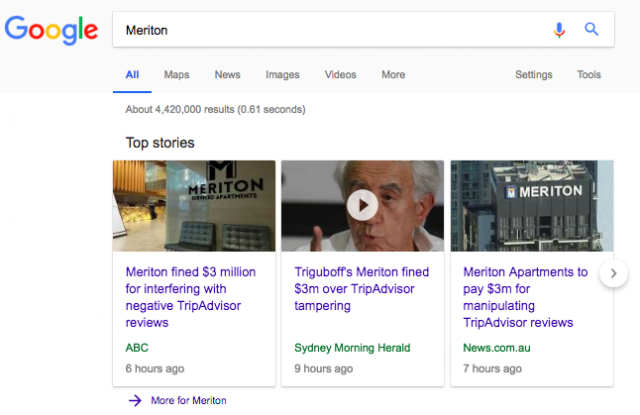The width and height of the screenshot is (640, 415).
Task: Switch to the Videos tab
Action: point(340,75)
